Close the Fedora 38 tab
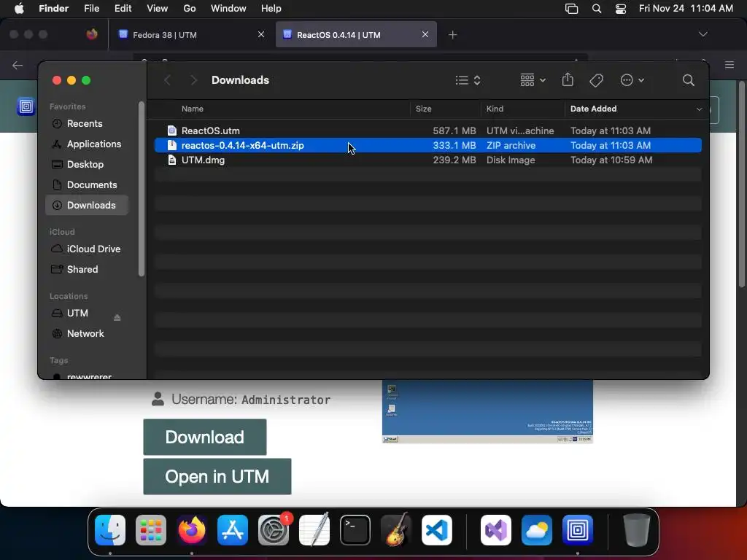 pos(261,34)
